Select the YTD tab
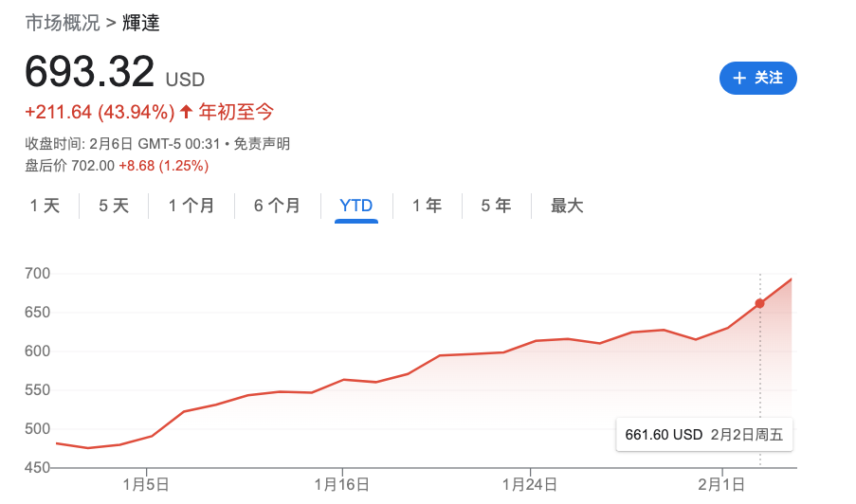The height and width of the screenshot is (504, 856). [x=355, y=206]
